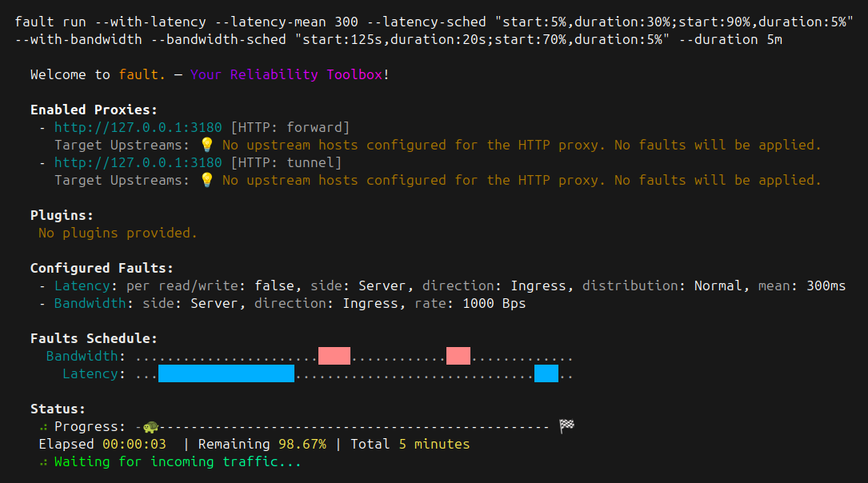Click the turtle icon on the progress bar
868x483 pixels.
150,426
